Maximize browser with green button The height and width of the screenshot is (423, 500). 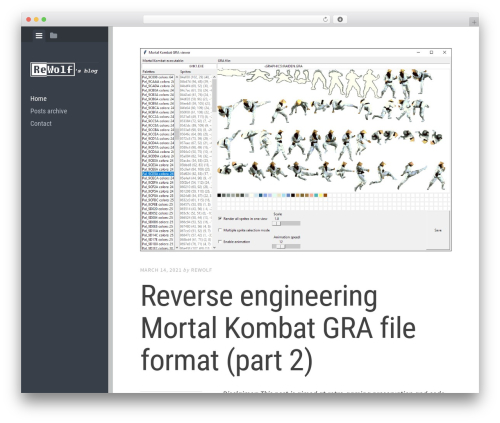click(x=44, y=20)
